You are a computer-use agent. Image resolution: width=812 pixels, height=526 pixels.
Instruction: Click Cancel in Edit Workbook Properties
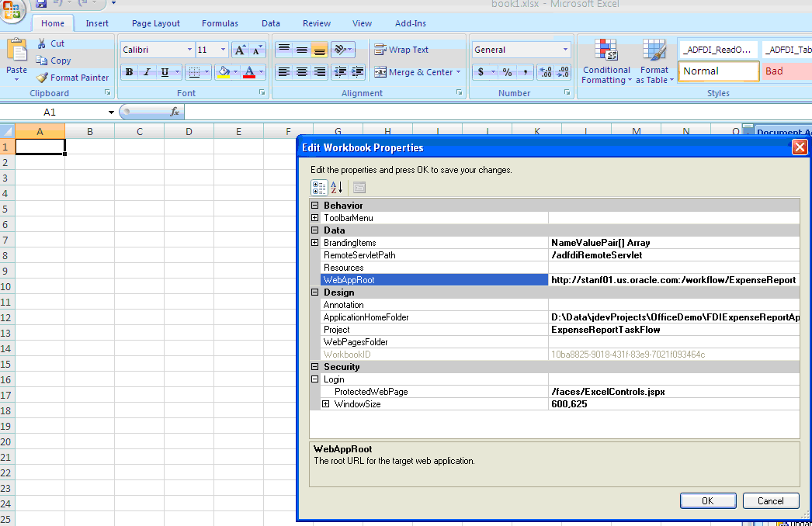[x=771, y=500]
